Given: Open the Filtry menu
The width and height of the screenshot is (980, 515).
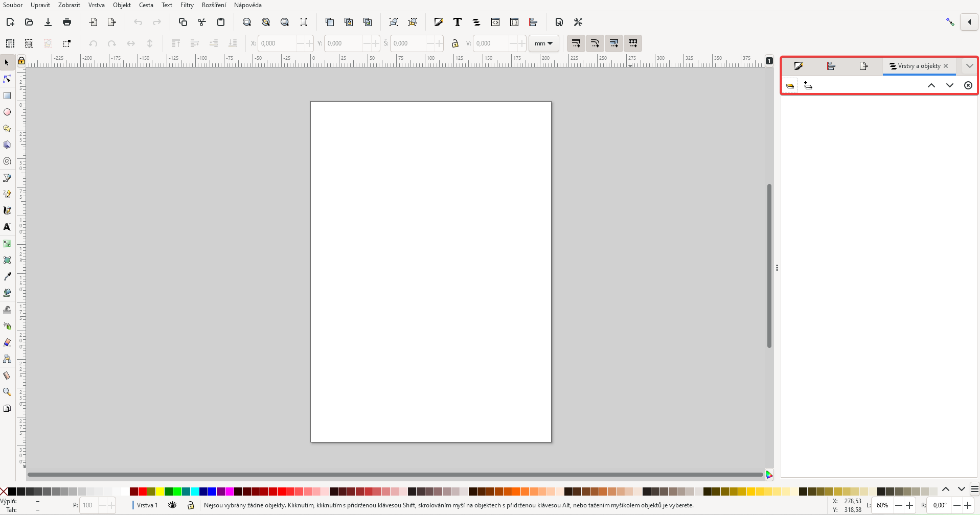Looking at the screenshot, I should pyautogui.click(x=187, y=5).
